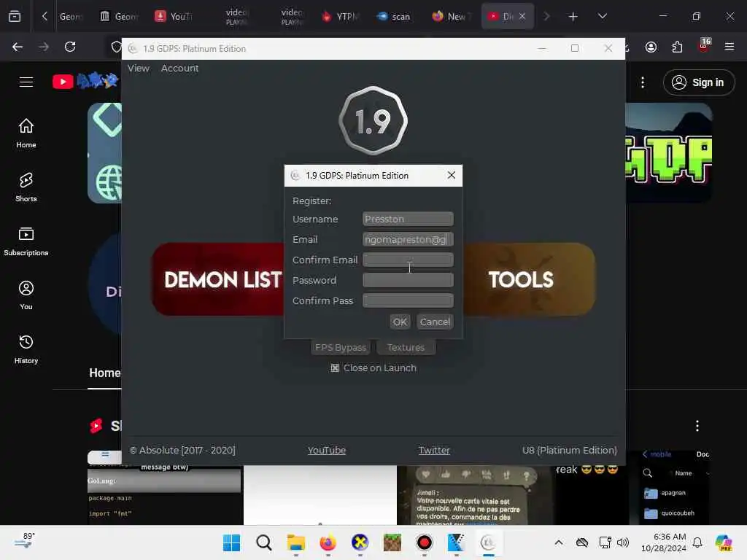Open YouTube Home in the sidebar

pos(26,133)
